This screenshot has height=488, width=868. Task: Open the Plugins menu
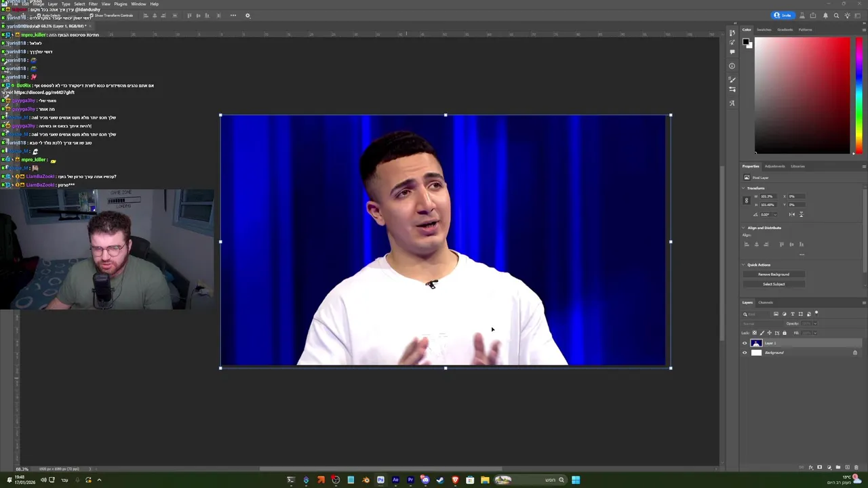tap(121, 4)
